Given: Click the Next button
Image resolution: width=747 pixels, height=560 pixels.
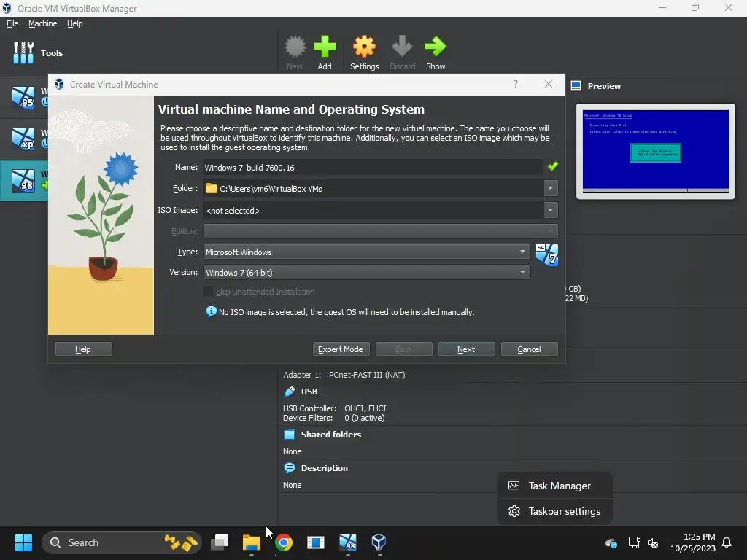Looking at the screenshot, I should (466, 349).
